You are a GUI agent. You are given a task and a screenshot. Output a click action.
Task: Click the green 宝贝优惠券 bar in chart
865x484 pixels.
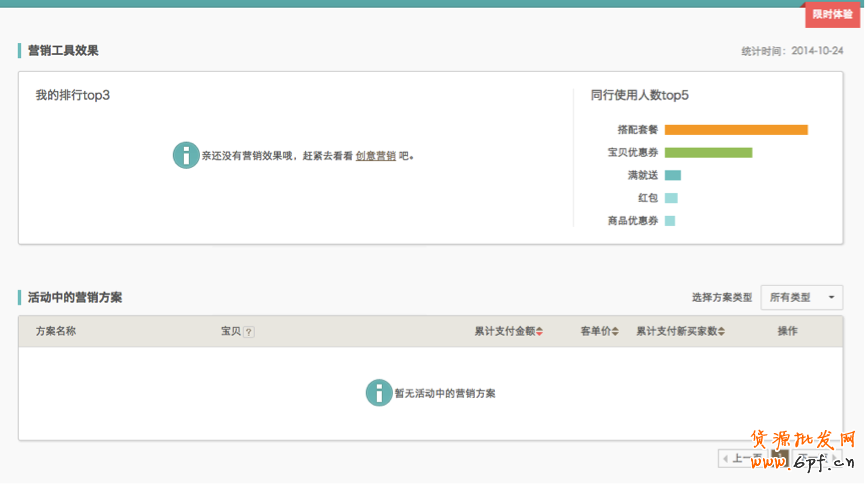click(x=708, y=153)
